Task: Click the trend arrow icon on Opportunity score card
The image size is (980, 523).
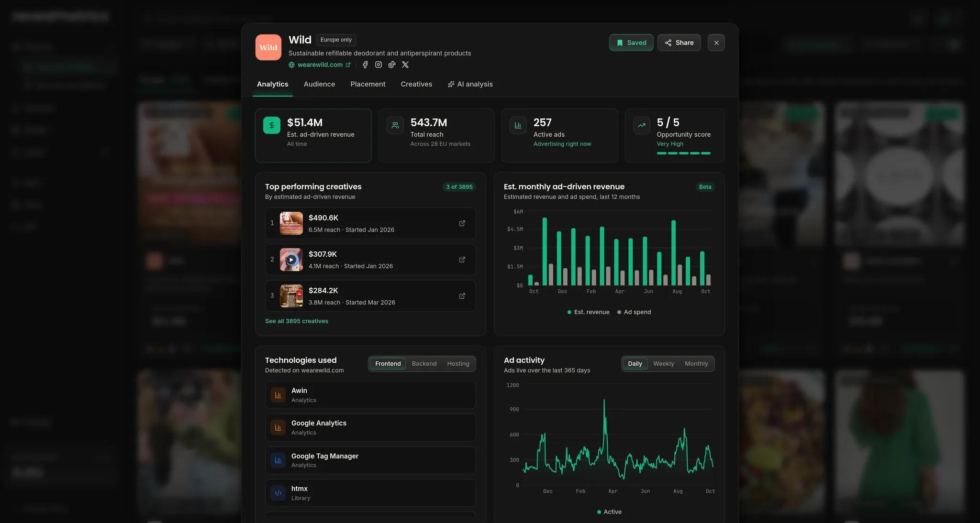Action: pyautogui.click(x=642, y=125)
